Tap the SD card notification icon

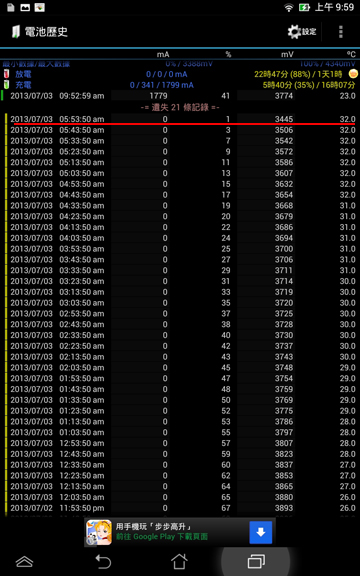11,7
